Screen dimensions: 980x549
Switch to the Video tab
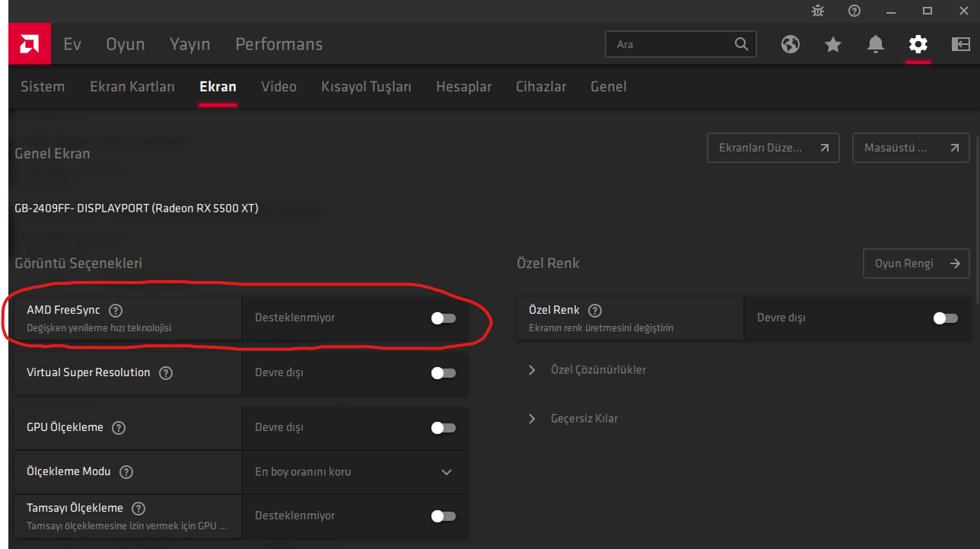[x=278, y=87]
